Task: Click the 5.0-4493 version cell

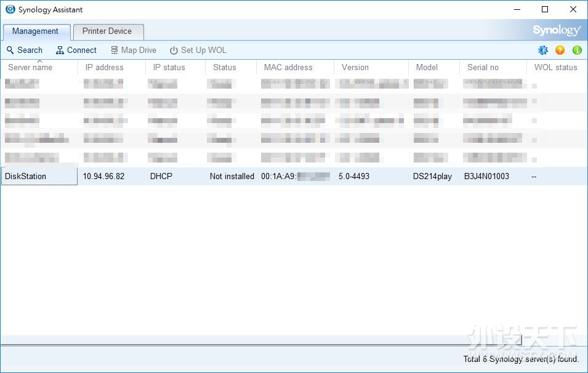Action: coord(353,176)
